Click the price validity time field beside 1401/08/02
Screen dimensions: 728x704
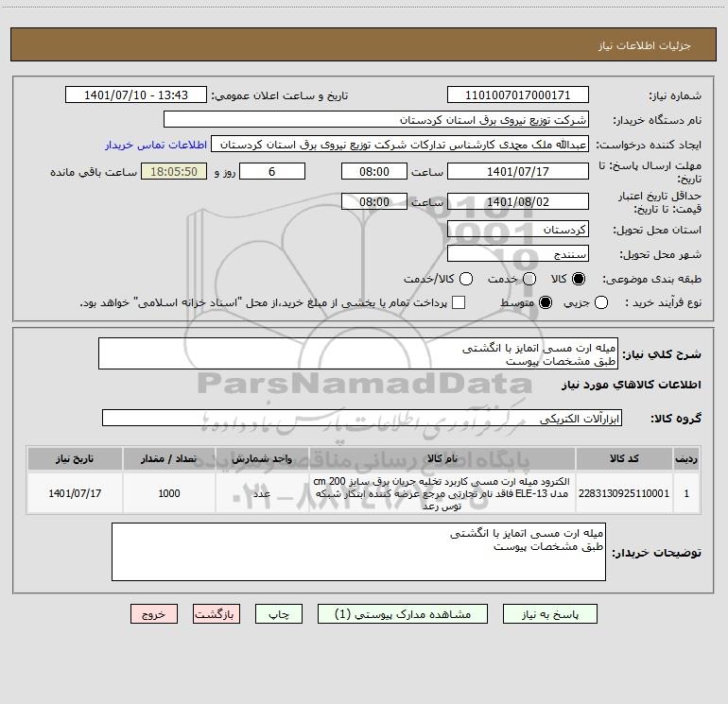pyautogui.click(x=374, y=201)
